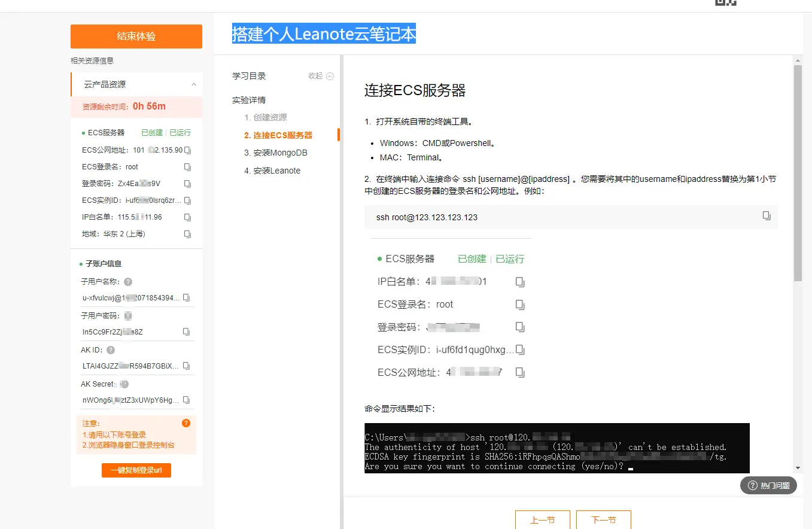Image resolution: width=812 pixels, height=529 pixels.
Task: Click the 命令显示结果如下 text
Action: point(400,409)
